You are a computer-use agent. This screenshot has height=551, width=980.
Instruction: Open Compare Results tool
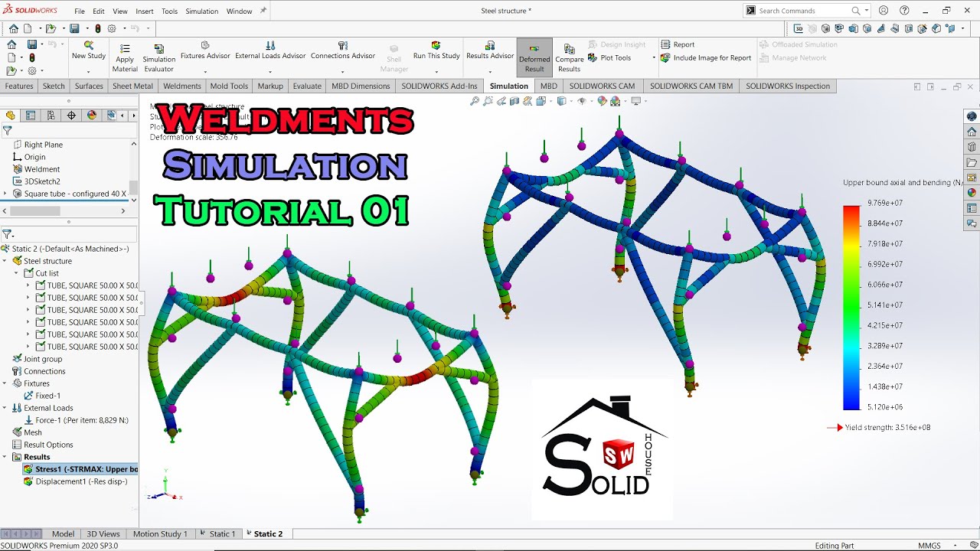coord(569,58)
